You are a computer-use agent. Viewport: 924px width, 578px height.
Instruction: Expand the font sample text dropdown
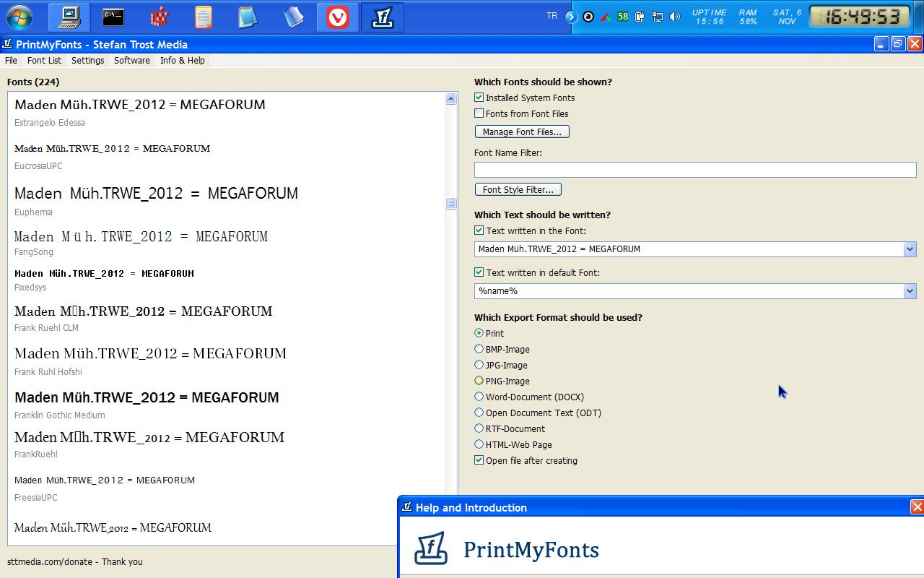click(x=910, y=249)
